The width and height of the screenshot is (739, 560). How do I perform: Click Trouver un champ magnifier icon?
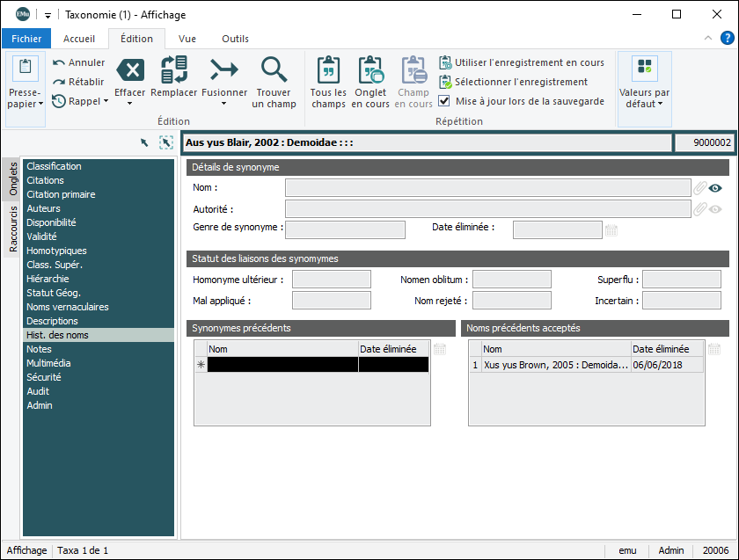[274, 70]
